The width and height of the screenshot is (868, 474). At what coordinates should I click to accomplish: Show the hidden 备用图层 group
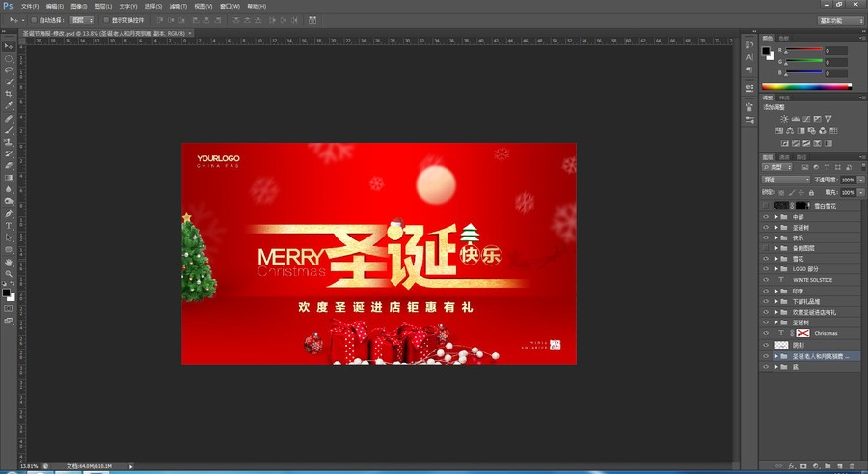coord(766,248)
